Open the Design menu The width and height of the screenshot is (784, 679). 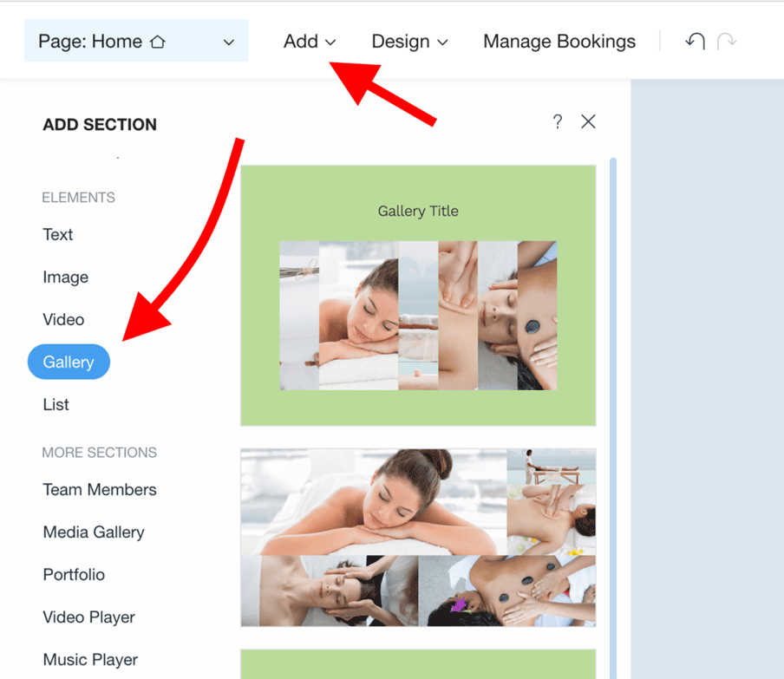(x=409, y=42)
